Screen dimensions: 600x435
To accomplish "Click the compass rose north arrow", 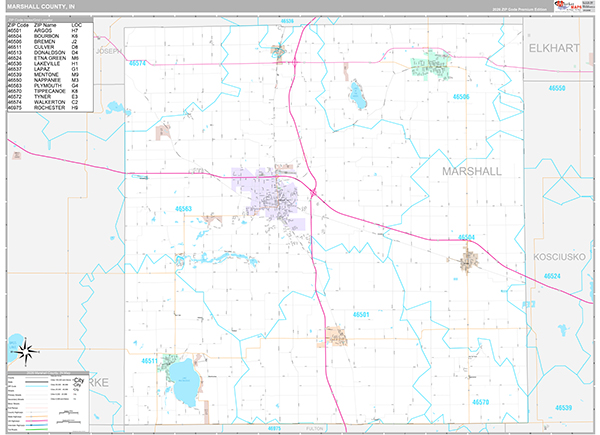I will (x=28, y=351).
